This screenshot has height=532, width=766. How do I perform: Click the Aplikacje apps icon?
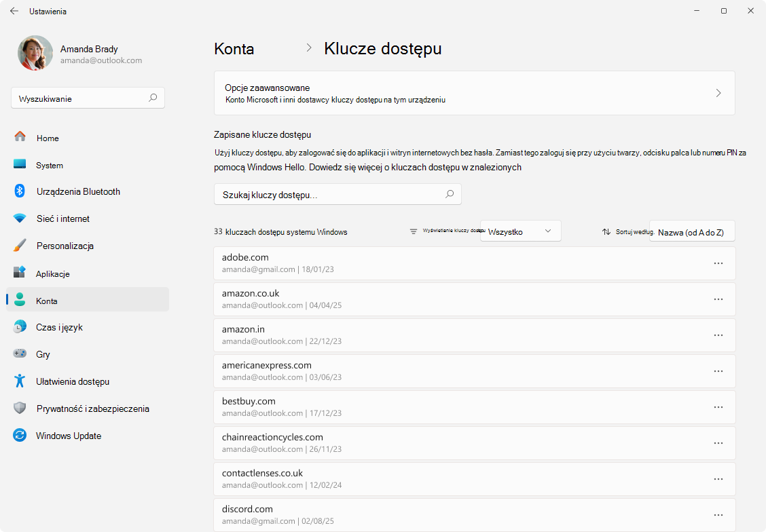coord(20,272)
